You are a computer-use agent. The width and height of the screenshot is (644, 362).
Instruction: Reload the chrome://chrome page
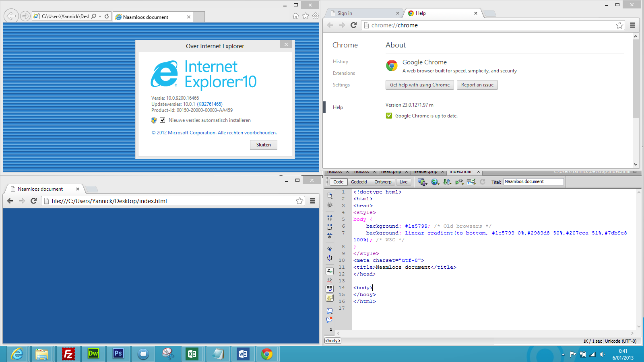coord(354,25)
